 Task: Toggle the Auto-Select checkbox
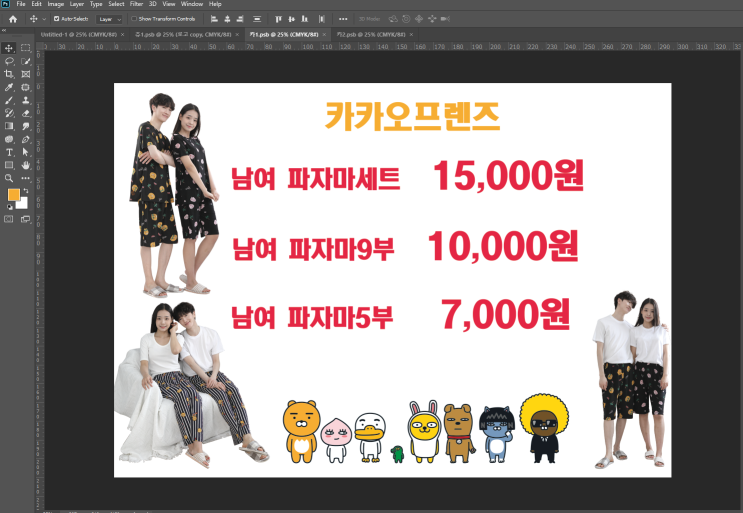(56, 19)
